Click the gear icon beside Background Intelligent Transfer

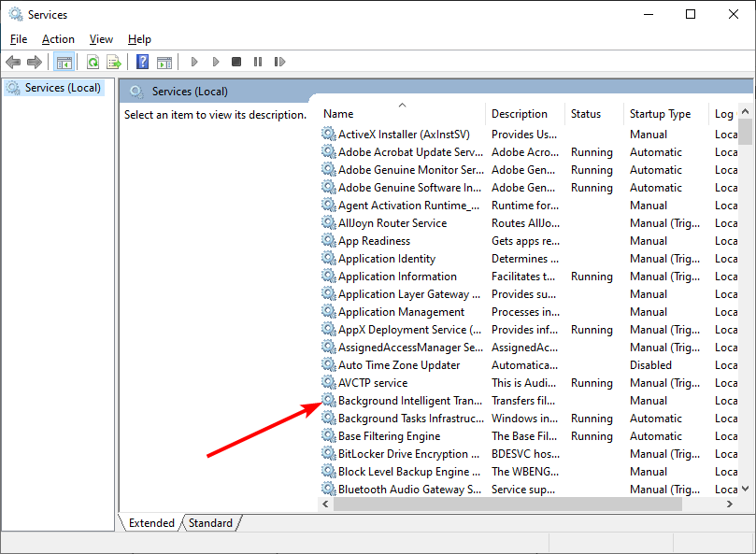(329, 400)
